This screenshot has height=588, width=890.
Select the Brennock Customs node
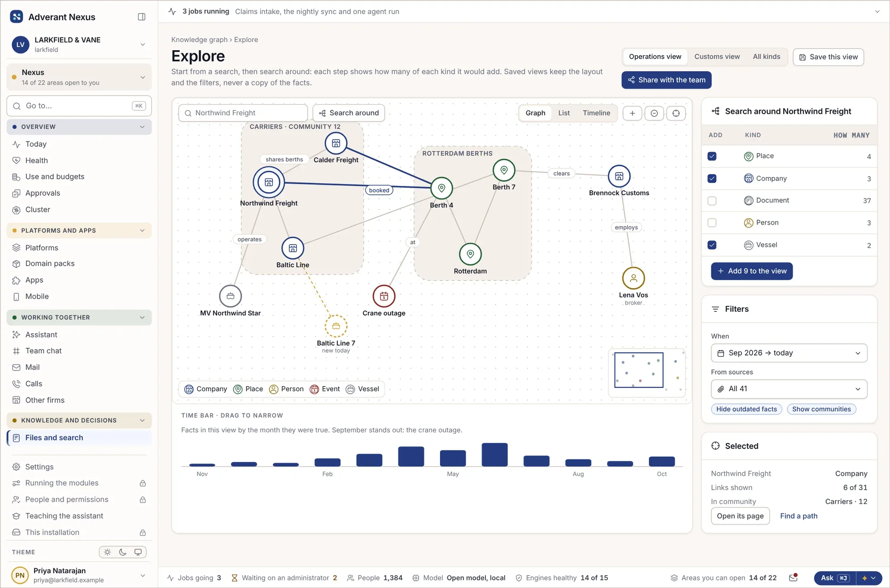(x=619, y=176)
